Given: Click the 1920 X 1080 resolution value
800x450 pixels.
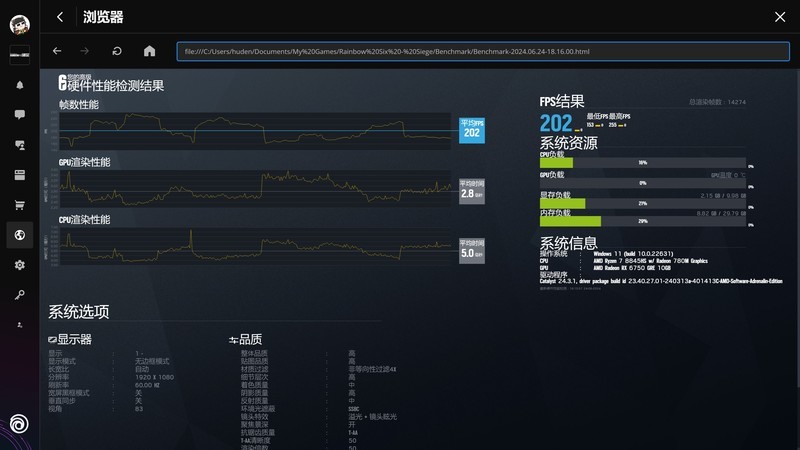Looking at the screenshot, I should [x=155, y=377].
